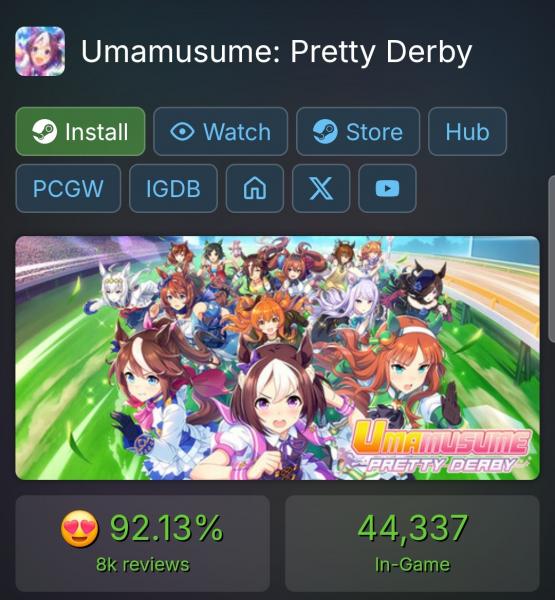The height and width of the screenshot is (600, 555).
Task: Open the game's YouTube channel
Action: point(387,188)
